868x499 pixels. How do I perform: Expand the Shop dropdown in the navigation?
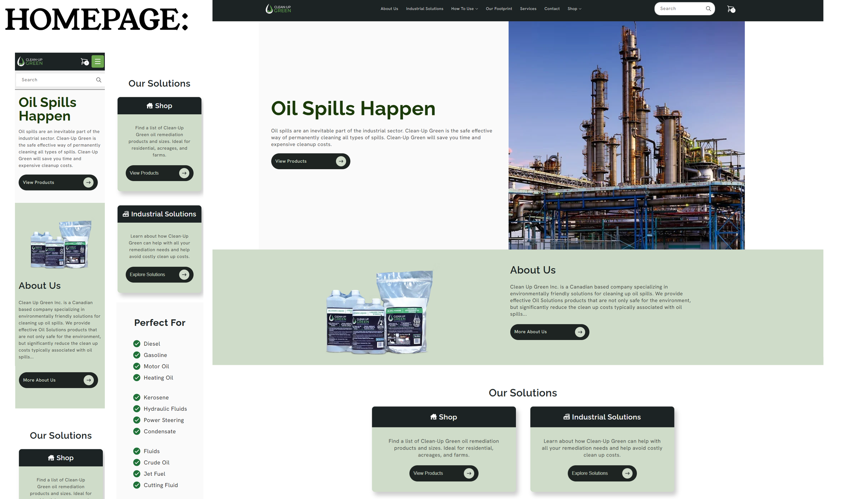tap(574, 9)
